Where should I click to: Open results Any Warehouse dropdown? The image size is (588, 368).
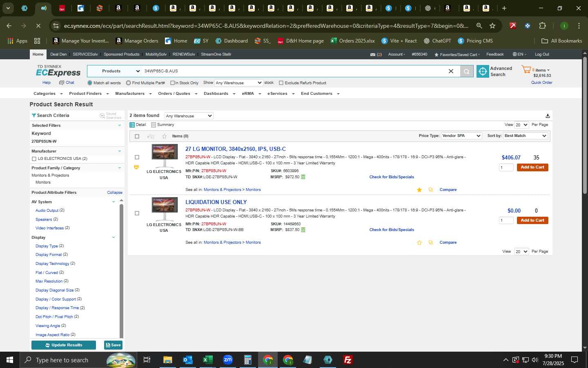coord(189,116)
